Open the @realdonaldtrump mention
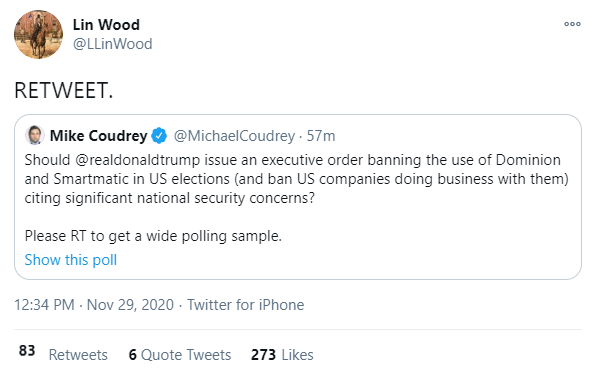Viewport: 597px width, 377px height. pos(137,160)
